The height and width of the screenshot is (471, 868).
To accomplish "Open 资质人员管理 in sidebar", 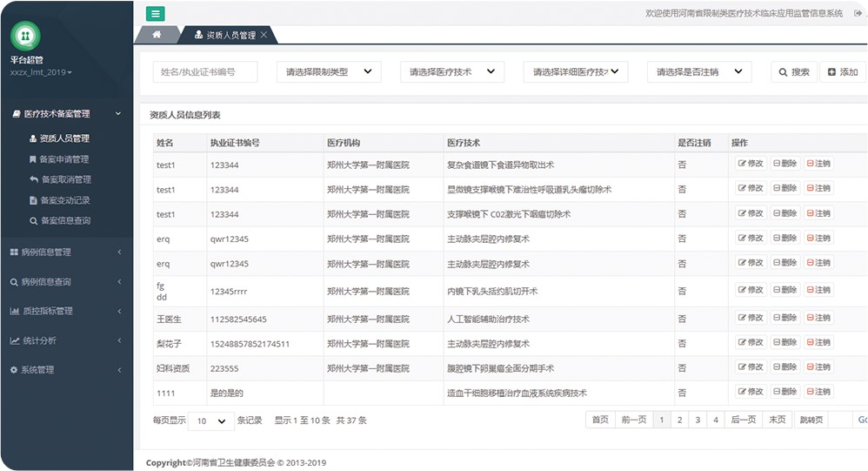I will click(x=59, y=138).
